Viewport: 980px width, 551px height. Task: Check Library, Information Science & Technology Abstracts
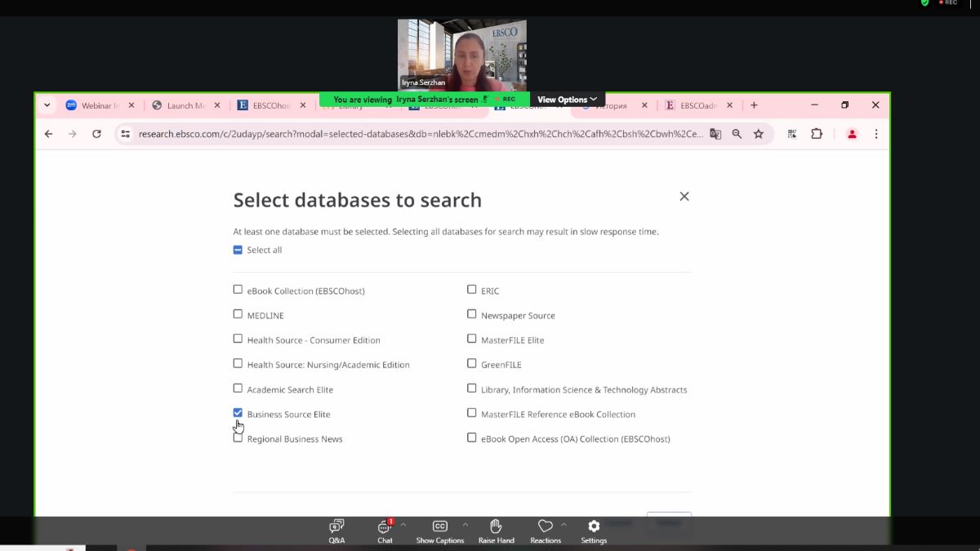[x=472, y=388]
